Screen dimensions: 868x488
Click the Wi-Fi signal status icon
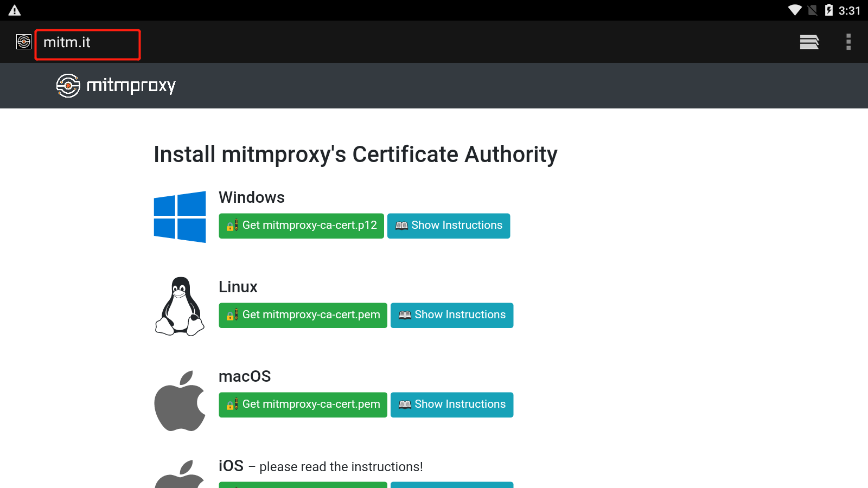click(x=795, y=10)
